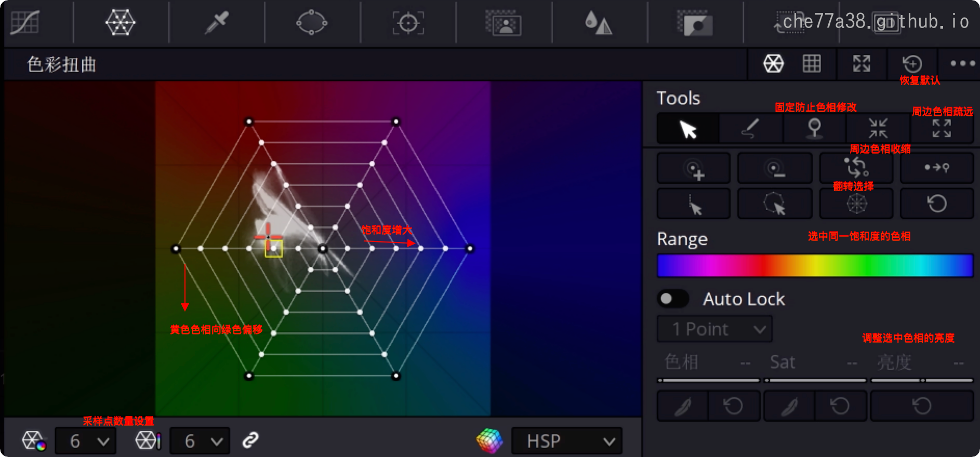Click the center point of hexagon grid
This screenshot has height=457, width=980.
point(323,249)
